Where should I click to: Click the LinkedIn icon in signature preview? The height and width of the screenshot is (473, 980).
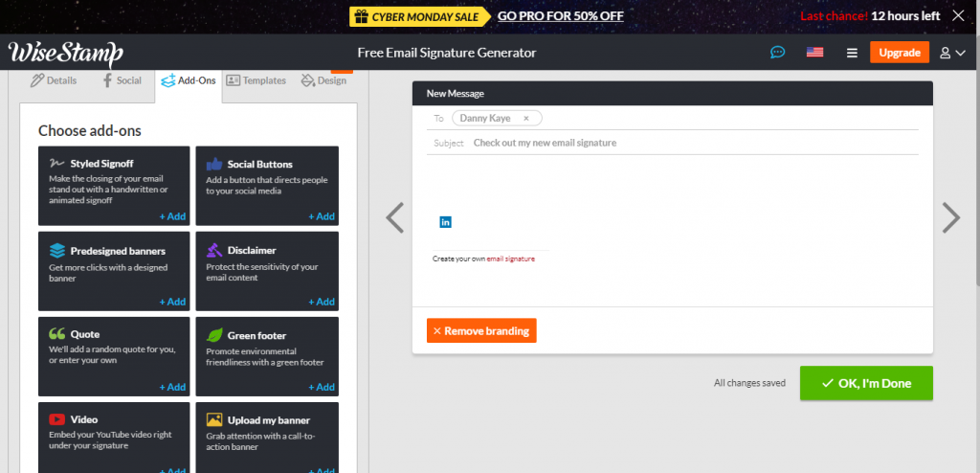(x=445, y=221)
